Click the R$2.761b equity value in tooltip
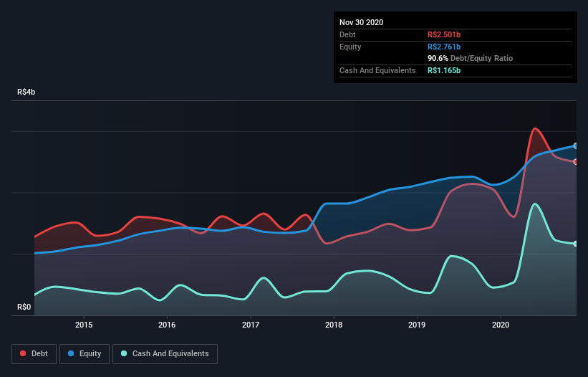 [445, 47]
